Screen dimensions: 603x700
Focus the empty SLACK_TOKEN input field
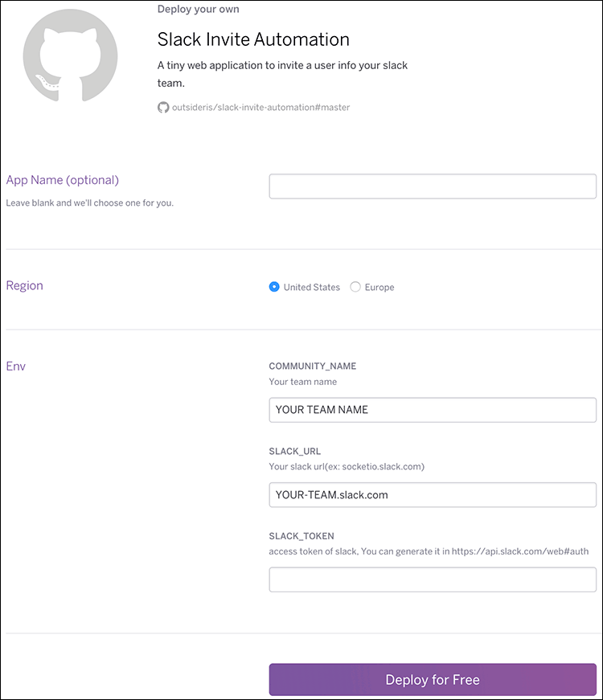click(x=433, y=579)
